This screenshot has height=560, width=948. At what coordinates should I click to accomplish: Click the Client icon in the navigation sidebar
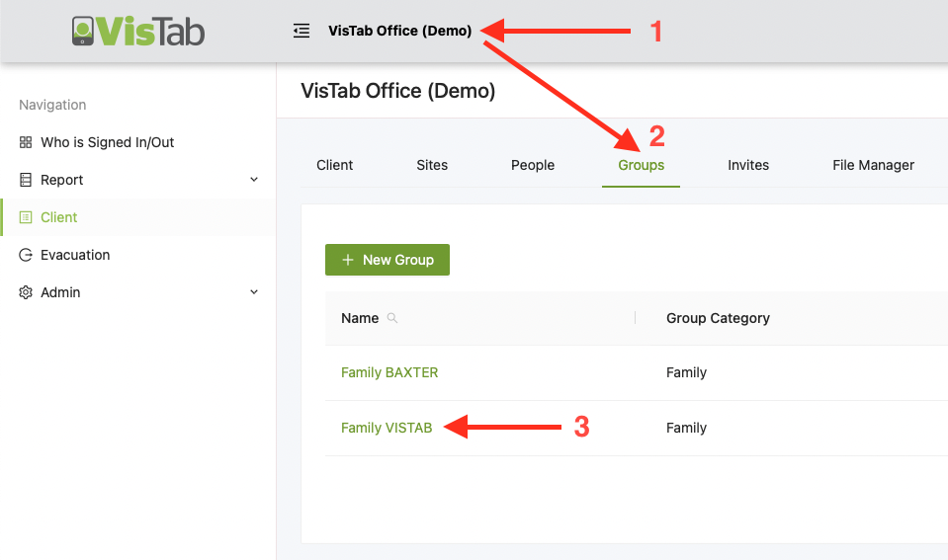click(x=26, y=217)
